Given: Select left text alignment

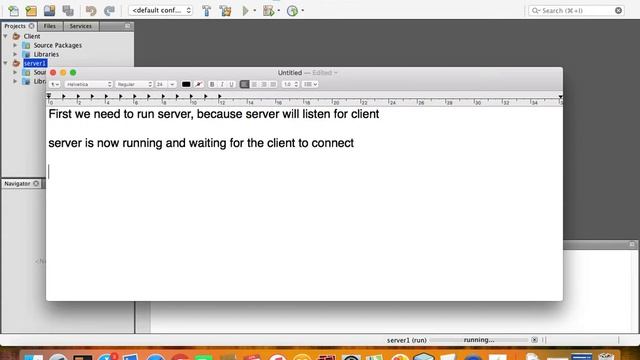Looking at the screenshot, I should 244,84.
